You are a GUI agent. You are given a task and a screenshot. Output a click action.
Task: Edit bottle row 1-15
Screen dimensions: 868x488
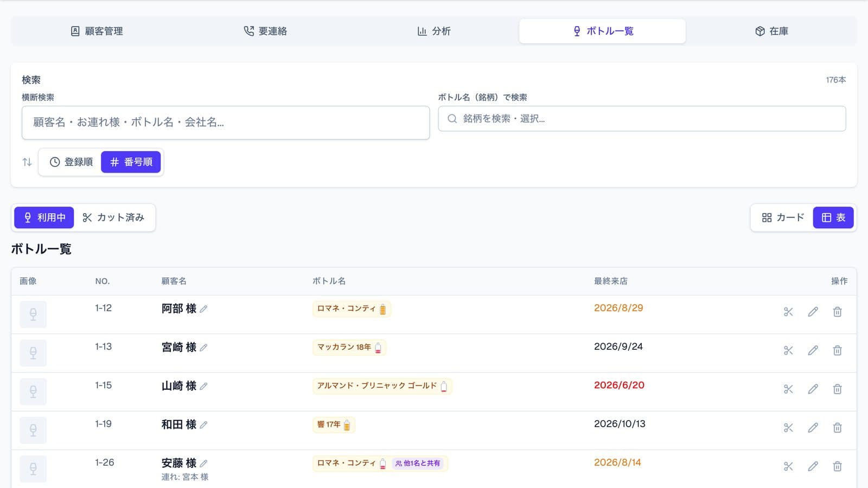(813, 389)
